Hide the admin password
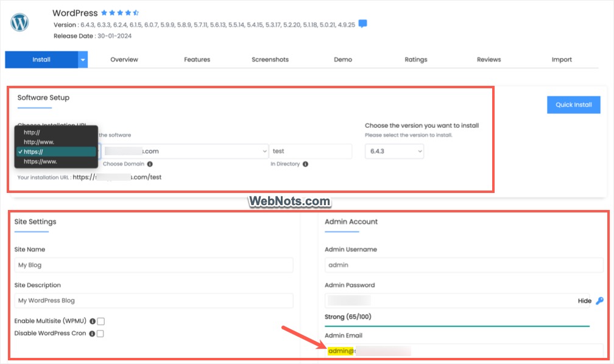The width and height of the screenshot is (614, 364). coord(583,301)
